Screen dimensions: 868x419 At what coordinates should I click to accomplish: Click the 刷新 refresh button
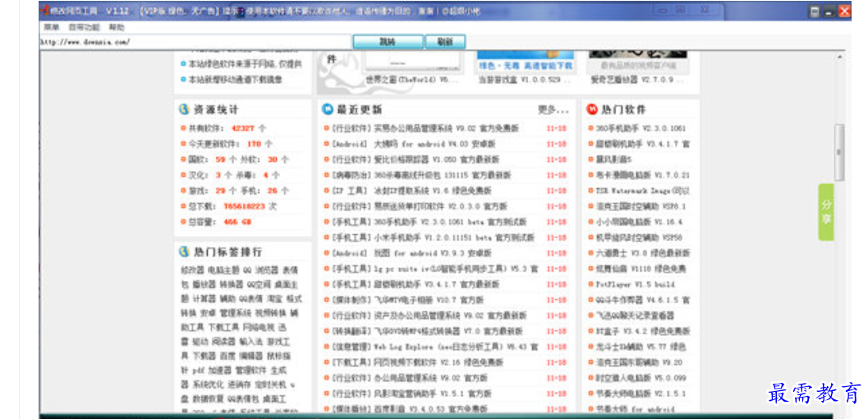[445, 42]
